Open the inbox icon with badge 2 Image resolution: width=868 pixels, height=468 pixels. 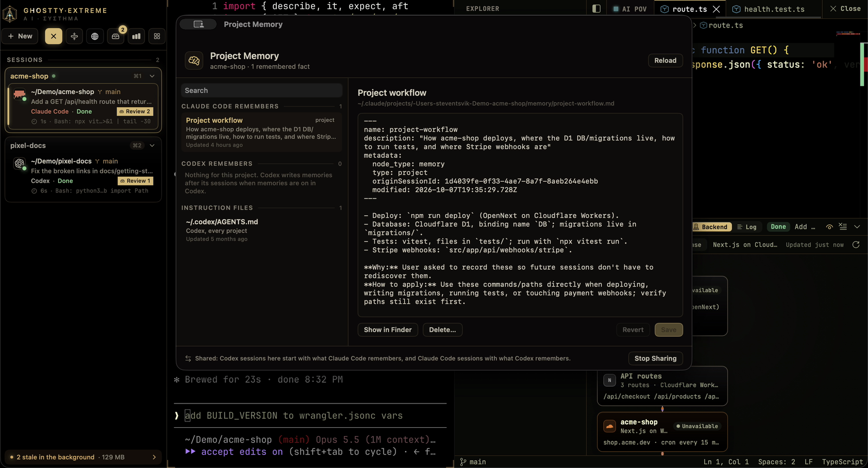coord(116,36)
